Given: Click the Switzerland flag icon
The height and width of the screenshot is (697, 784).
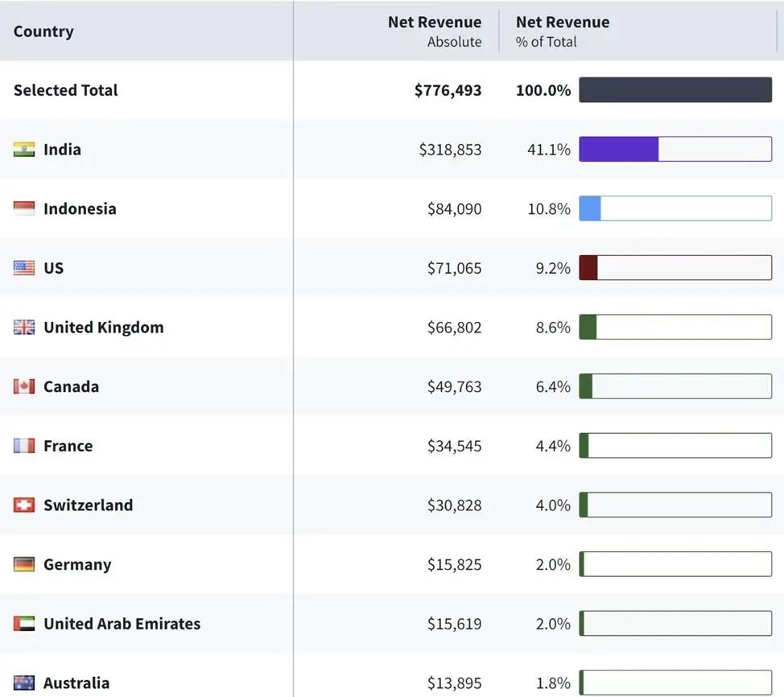Looking at the screenshot, I should click(24, 505).
